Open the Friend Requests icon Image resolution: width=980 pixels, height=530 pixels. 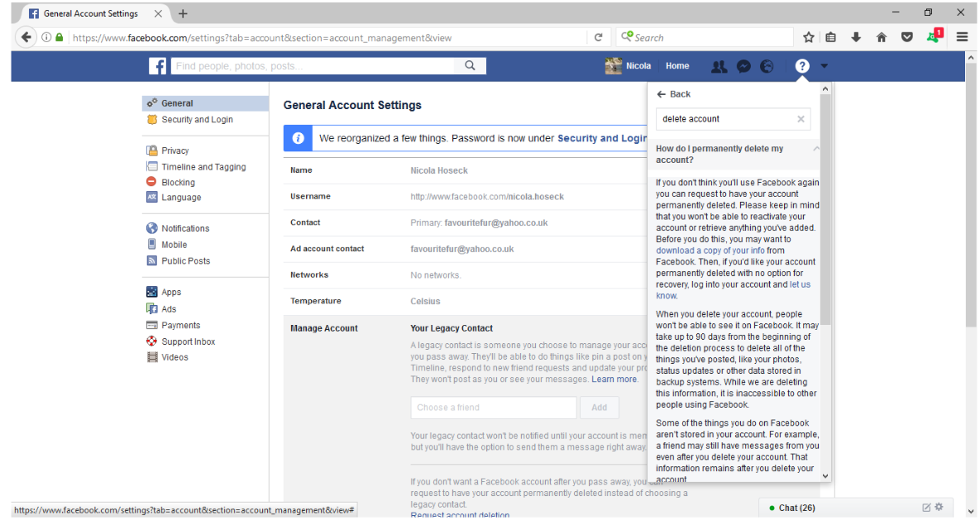(x=719, y=66)
